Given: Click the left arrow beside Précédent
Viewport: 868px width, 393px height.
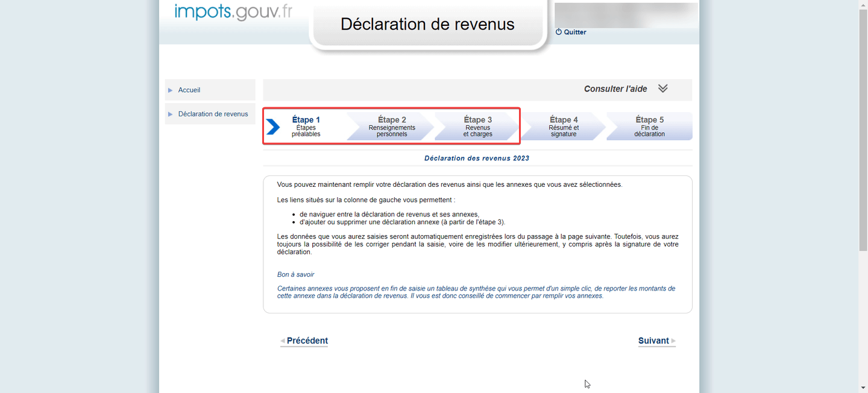Looking at the screenshot, I should 282,341.
